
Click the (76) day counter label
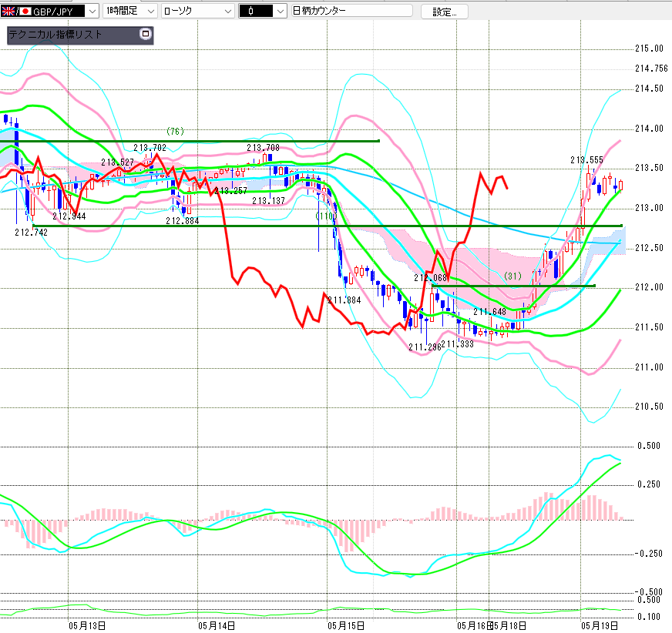pyautogui.click(x=175, y=131)
